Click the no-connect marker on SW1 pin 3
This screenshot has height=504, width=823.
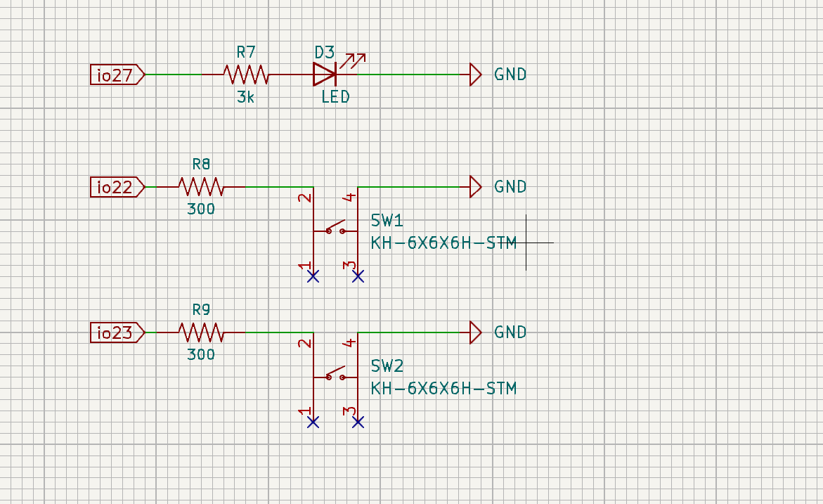coord(358,277)
